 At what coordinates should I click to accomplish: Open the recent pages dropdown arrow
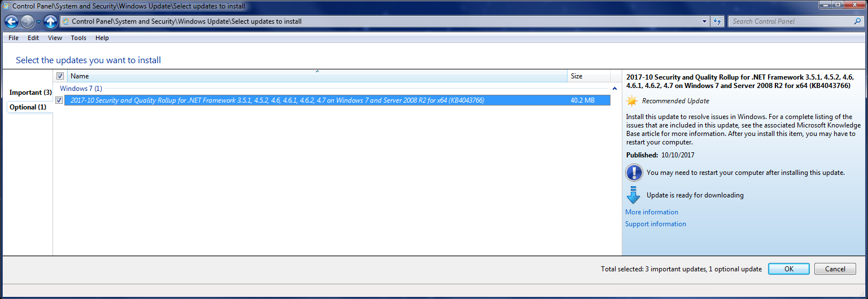[x=38, y=22]
